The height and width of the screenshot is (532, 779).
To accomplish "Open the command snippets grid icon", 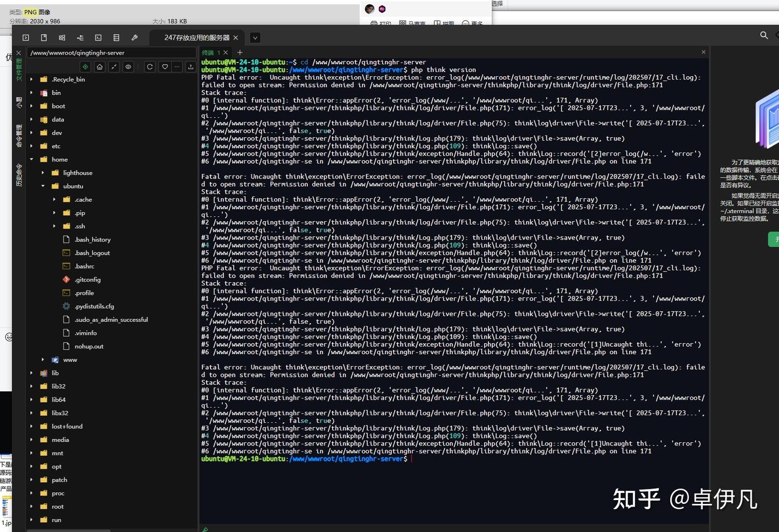I will 62,37.
